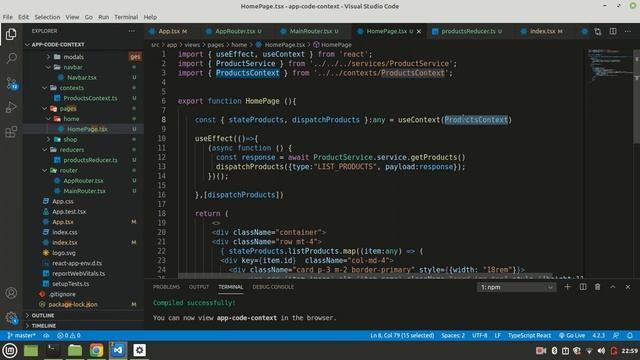Viewport: 640px width, 360px height.
Task: Click the Open Changes icon in editor toolbar
Action: [x=598, y=31]
